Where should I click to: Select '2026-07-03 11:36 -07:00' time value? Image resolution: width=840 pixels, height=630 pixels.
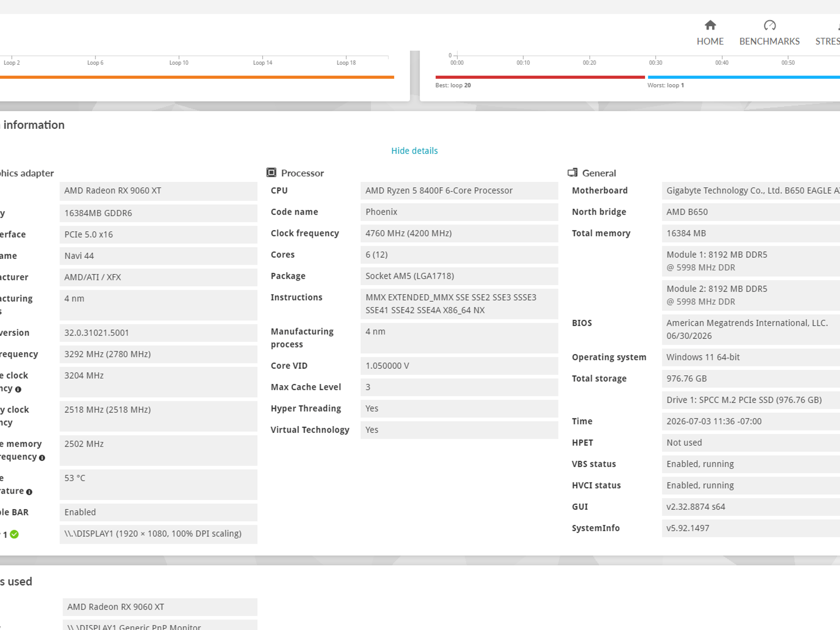pyautogui.click(x=751, y=421)
